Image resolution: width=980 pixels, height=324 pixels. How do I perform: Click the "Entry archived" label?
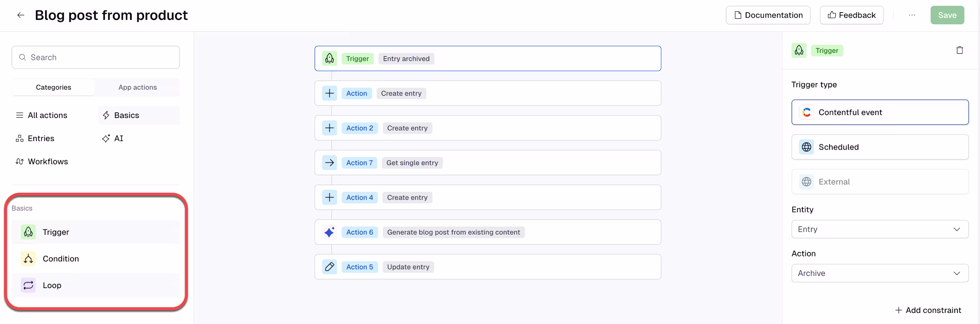pyautogui.click(x=406, y=59)
